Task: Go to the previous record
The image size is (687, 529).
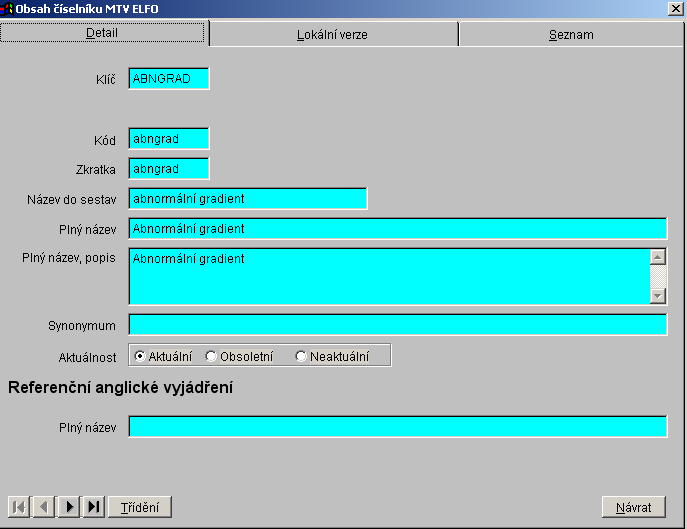Action: coord(43,507)
